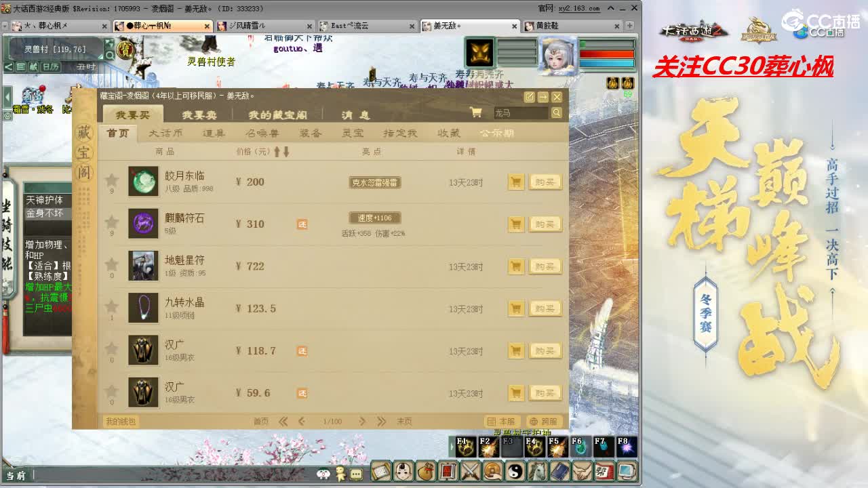Click the search magnifier button
The width and height of the screenshot is (868, 488).
coord(556,113)
